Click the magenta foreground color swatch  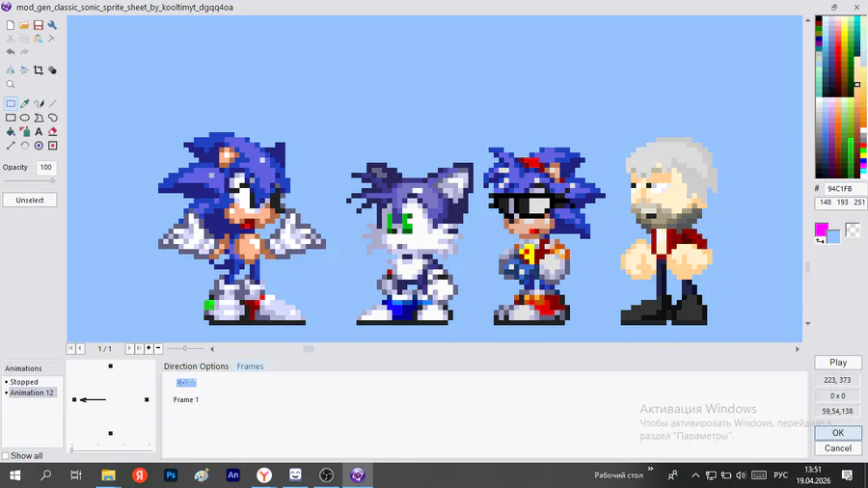pyautogui.click(x=822, y=229)
